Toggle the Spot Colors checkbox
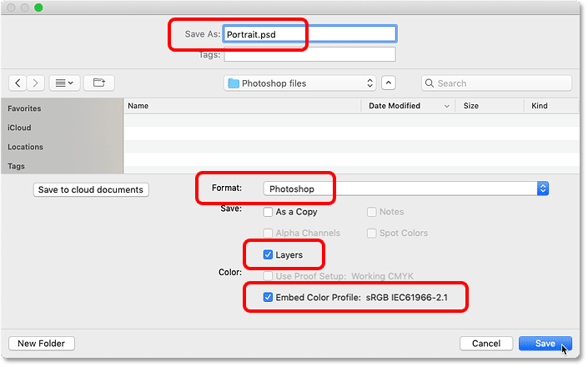 (372, 234)
